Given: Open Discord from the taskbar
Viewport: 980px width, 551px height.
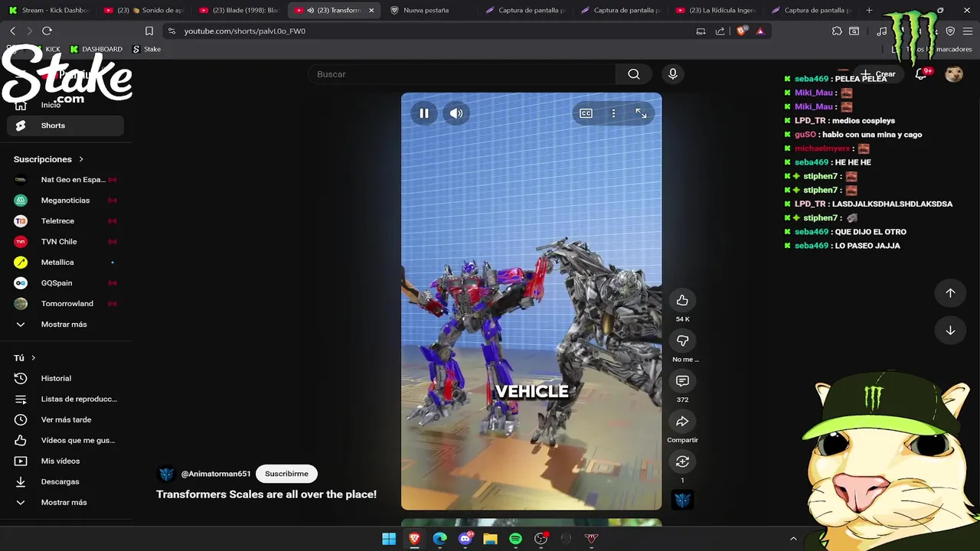Looking at the screenshot, I should [465, 539].
